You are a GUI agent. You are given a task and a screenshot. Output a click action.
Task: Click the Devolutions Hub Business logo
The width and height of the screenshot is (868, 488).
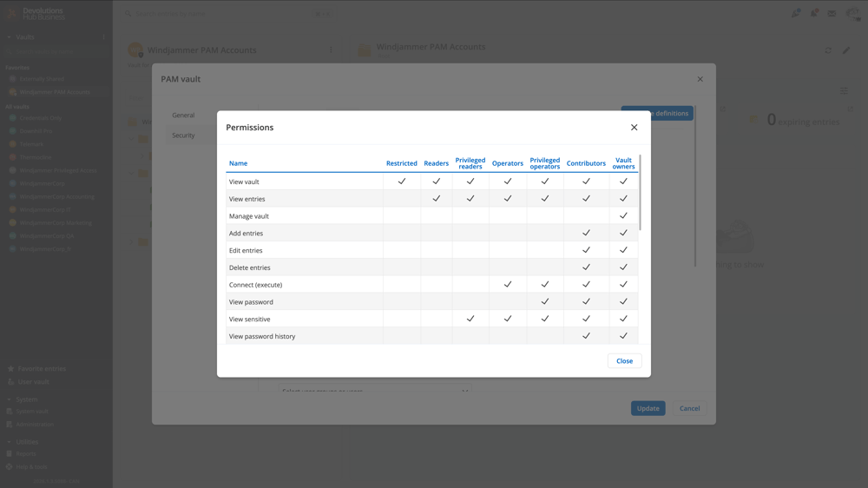coord(36,13)
